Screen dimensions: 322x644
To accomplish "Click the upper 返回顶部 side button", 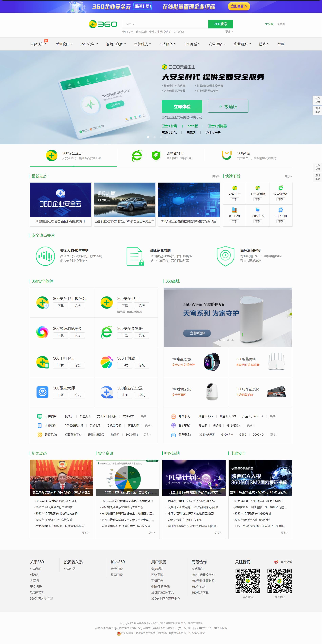I will 317,110.
